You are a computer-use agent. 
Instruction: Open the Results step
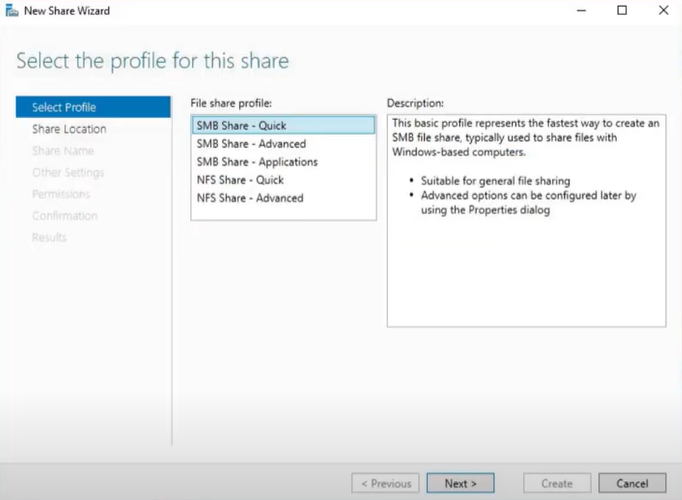click(x=50, y=237)
